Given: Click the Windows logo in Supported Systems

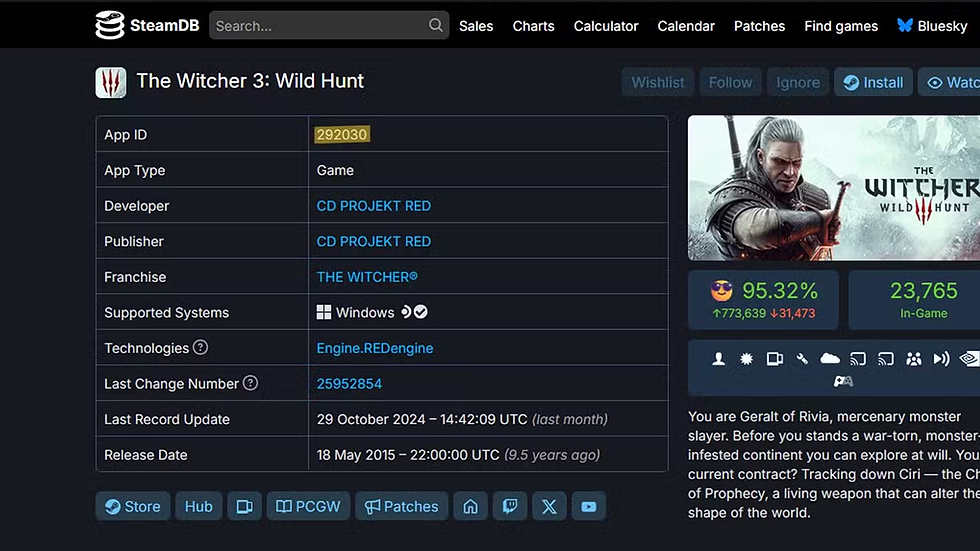Looking at the screenshot, I should coord(324,312).
